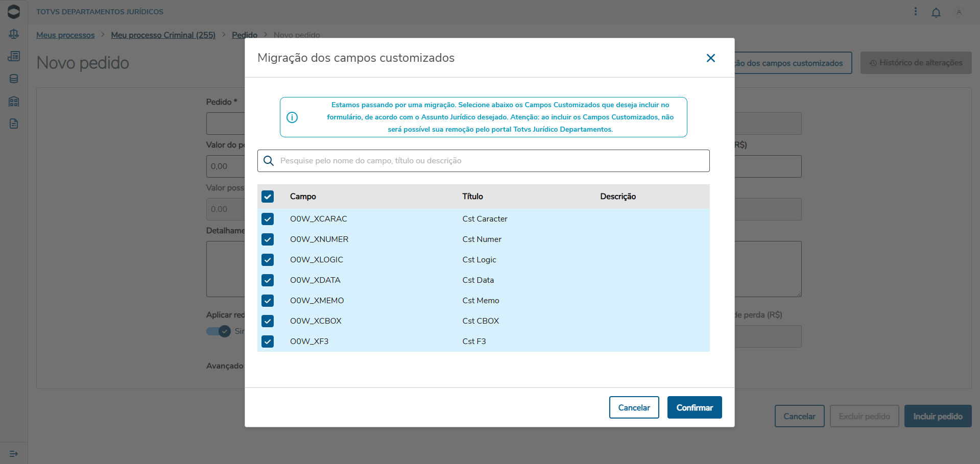Click the database sidebar icon
The image size is (980, 464).
click(x=14, y=79)
